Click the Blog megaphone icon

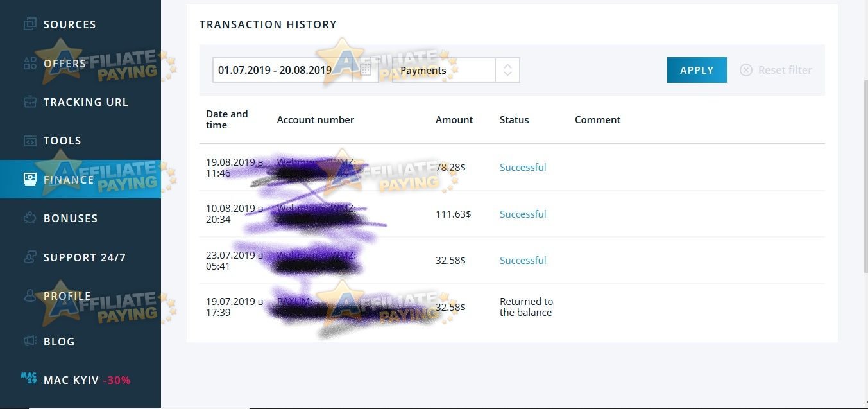(30, 341)
